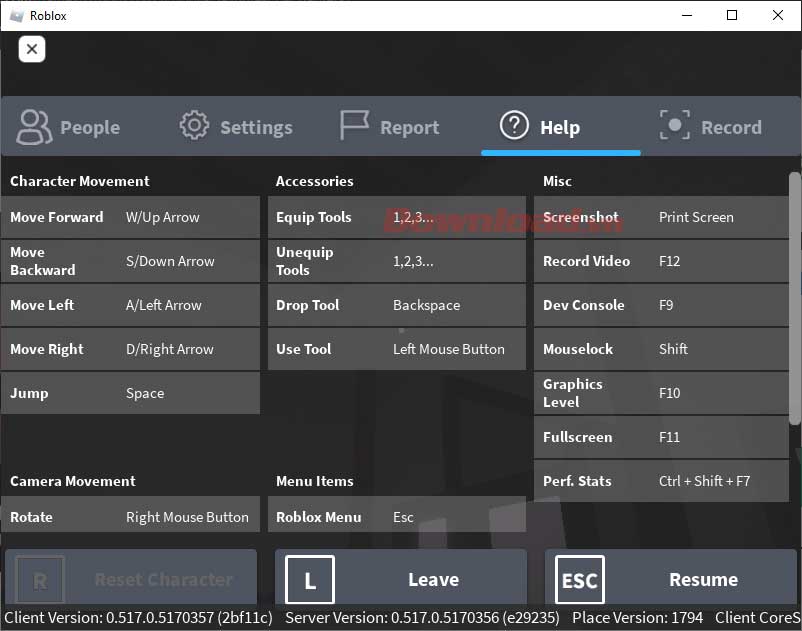The image size is (802, 631).
Task: Click the help panel vertical scrollbar
Action: pyautogui.click(x=795, y=300)
